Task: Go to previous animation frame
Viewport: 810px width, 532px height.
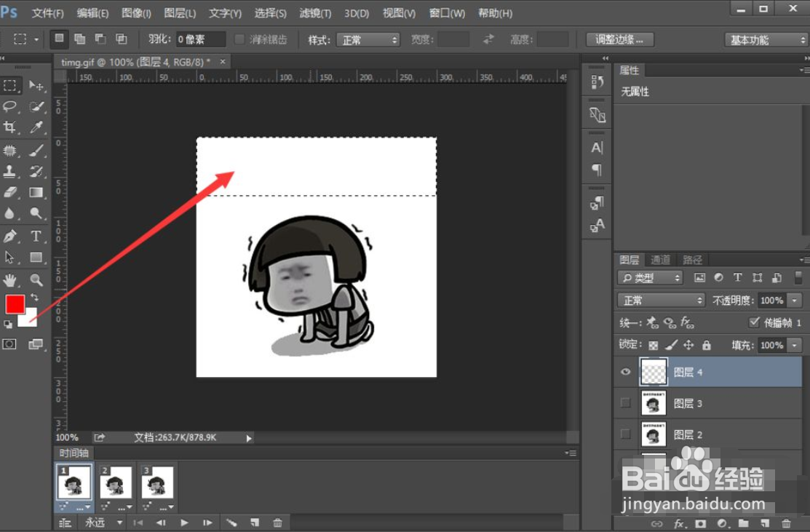Action: 161,523
